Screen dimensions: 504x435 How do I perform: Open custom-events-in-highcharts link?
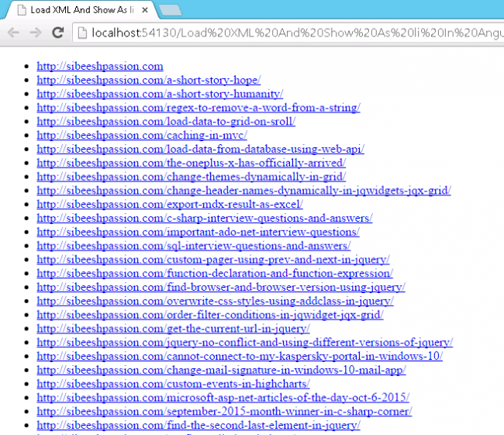[173, 384]
